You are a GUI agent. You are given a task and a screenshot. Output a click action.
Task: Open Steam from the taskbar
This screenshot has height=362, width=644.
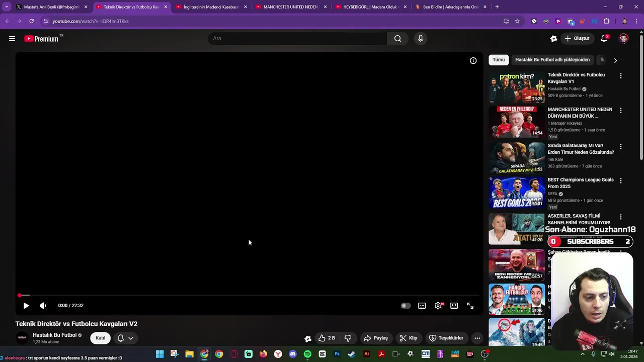pos(352,354)
